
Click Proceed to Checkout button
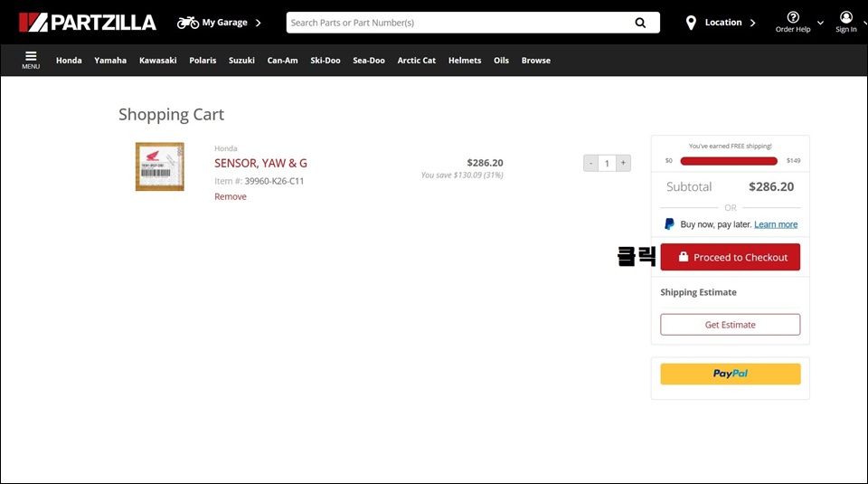tap(731, 257)
